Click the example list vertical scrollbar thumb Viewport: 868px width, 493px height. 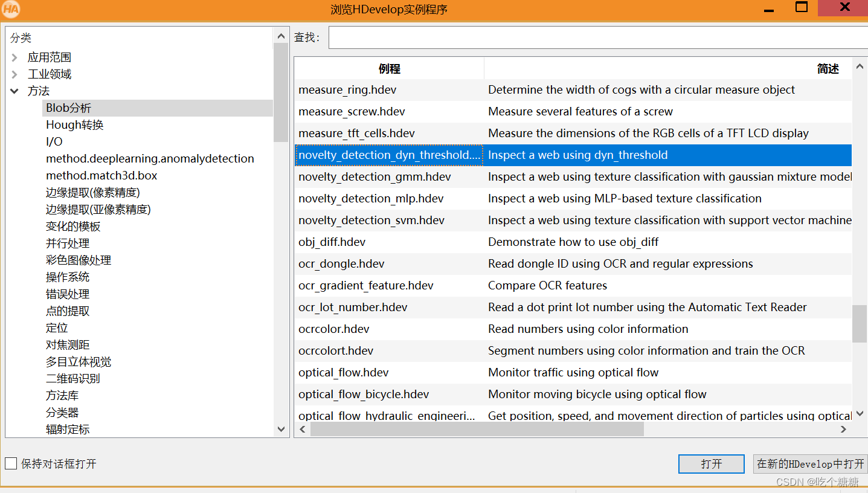860,324
